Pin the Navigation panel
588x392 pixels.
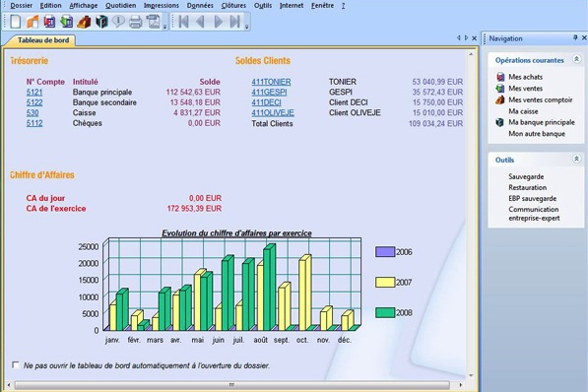575,37
